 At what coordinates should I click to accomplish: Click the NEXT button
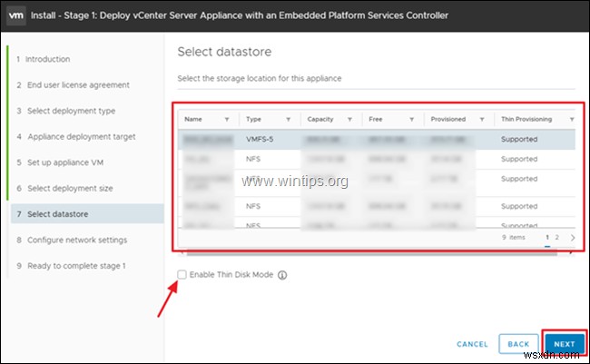564,344
